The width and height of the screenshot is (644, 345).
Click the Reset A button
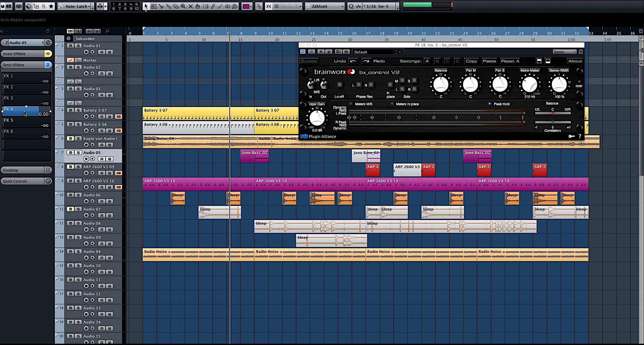pos(510,61)
